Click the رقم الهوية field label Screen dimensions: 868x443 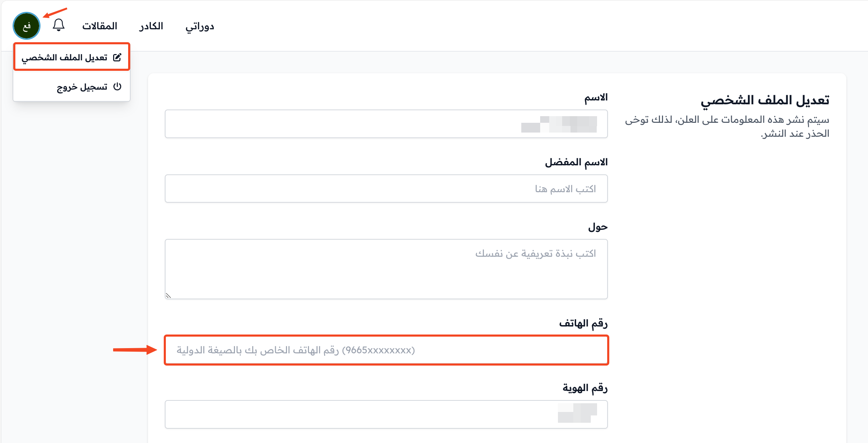585,388
